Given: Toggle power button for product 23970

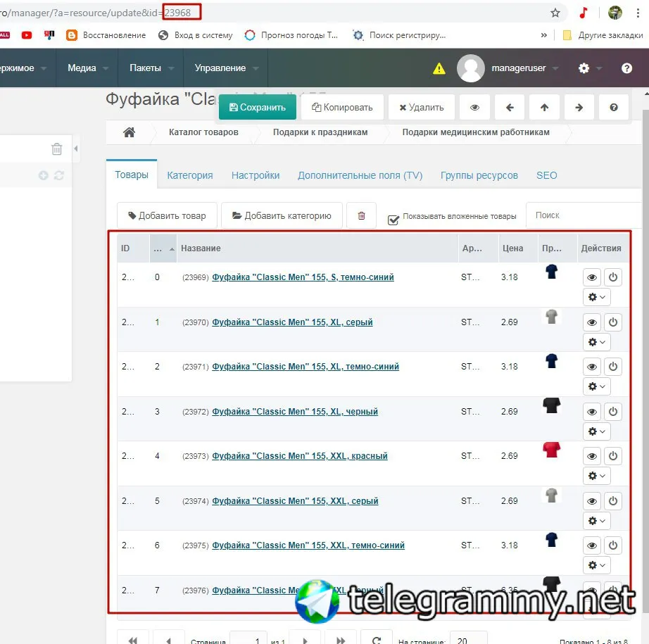Looking at the screenshot, I should [x=613, y=322].
